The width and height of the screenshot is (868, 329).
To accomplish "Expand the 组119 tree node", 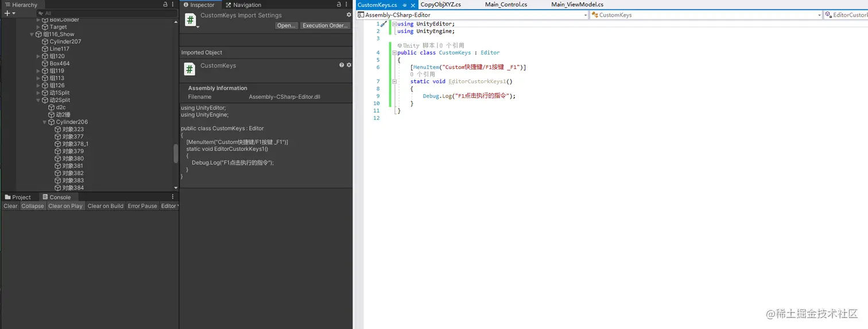I will coord(38,71).
